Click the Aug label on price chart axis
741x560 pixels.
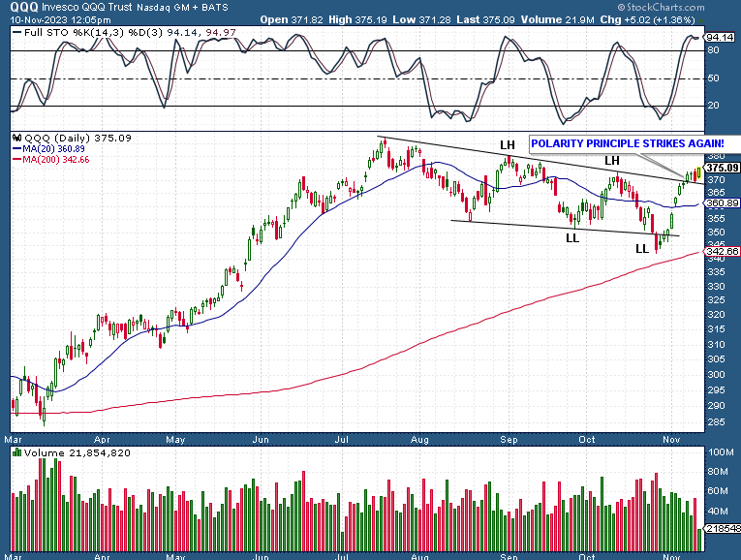click(419, 440)
